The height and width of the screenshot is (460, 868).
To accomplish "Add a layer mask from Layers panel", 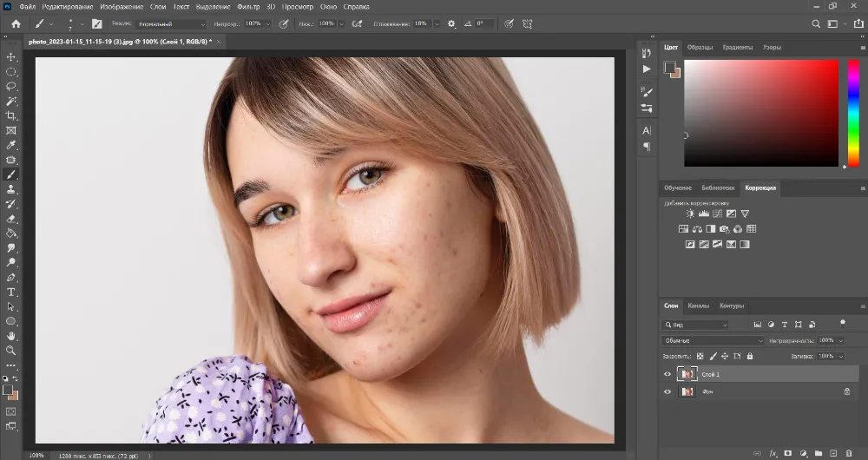I will point(787,453).
